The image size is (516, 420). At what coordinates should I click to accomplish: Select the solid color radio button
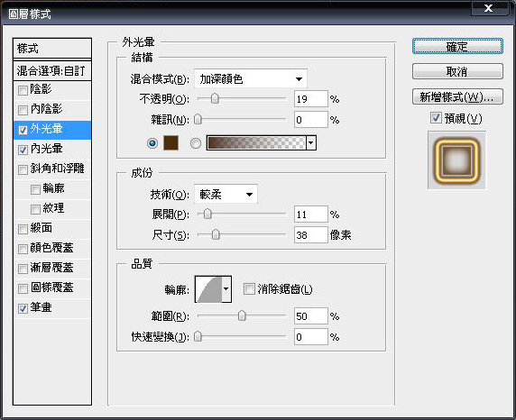coord(152,143)
